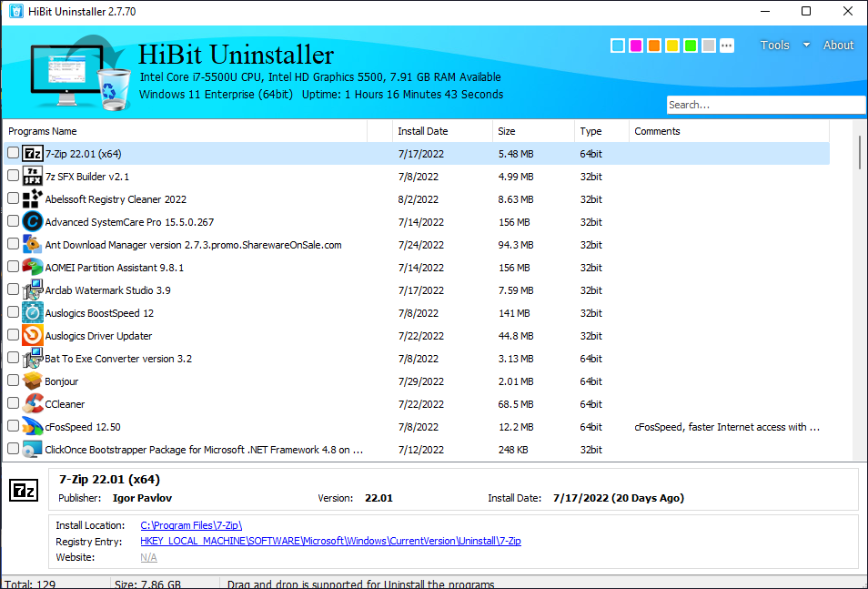Click the Size: 7.86 GB status entry

pos(147,584)
